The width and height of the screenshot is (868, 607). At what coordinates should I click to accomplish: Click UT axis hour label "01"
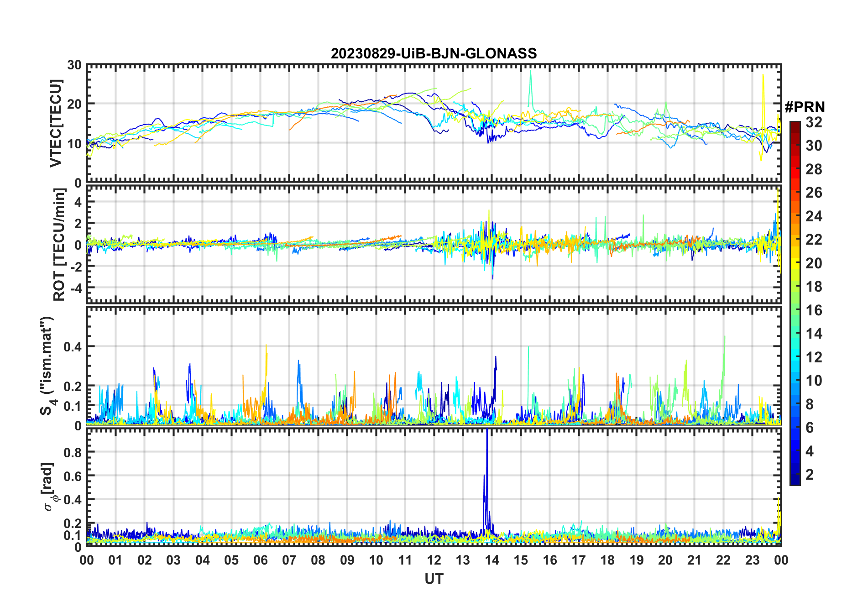tap(115, 560)
